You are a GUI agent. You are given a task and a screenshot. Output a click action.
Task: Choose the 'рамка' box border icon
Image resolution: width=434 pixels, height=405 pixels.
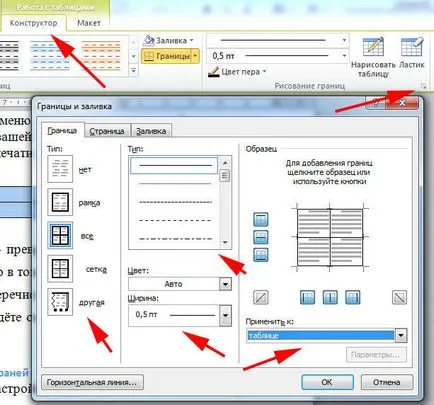point(60,202)
